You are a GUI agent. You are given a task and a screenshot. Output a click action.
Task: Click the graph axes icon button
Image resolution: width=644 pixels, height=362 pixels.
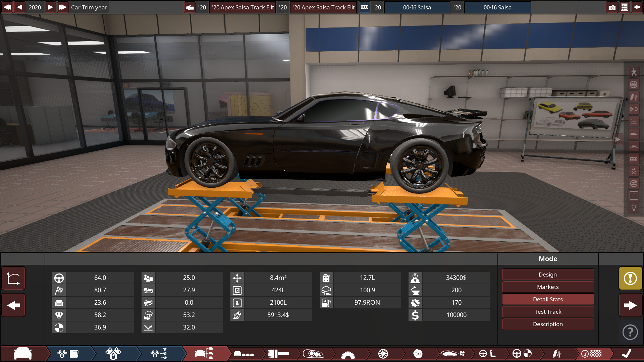pyautogui.click(x=13, y=278)
